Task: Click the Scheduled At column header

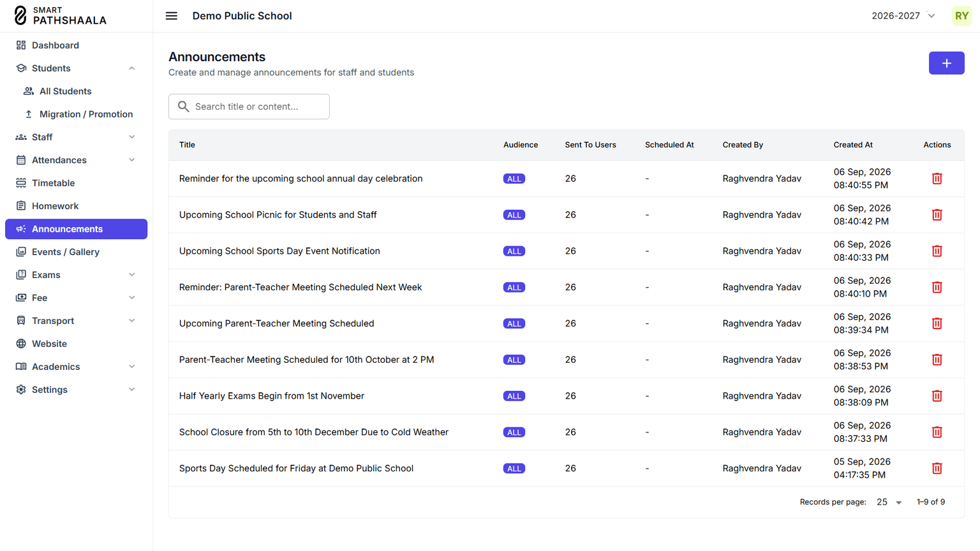Action: [x=669, y=145]
